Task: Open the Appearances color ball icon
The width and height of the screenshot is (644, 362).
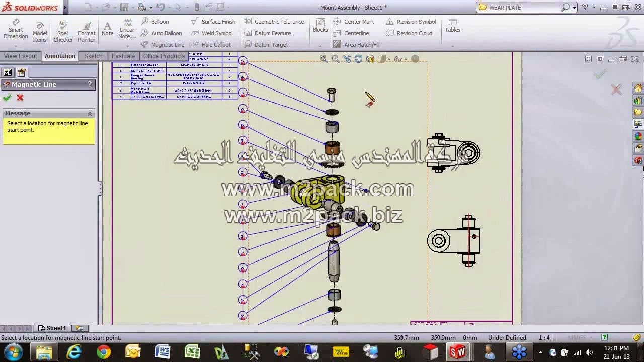Action: click(638, 136)
